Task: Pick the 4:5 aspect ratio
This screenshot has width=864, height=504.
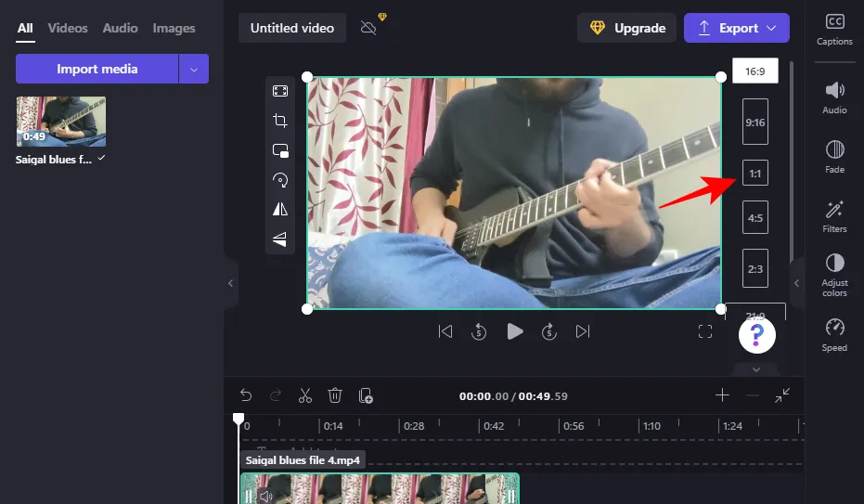Action: coord(755,218)
